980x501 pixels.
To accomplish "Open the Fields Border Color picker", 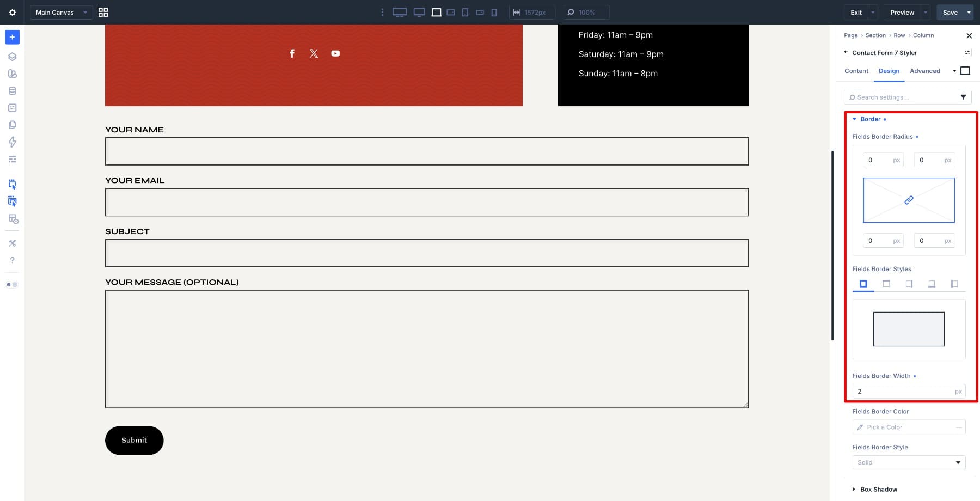I will [x=909, y=427].
